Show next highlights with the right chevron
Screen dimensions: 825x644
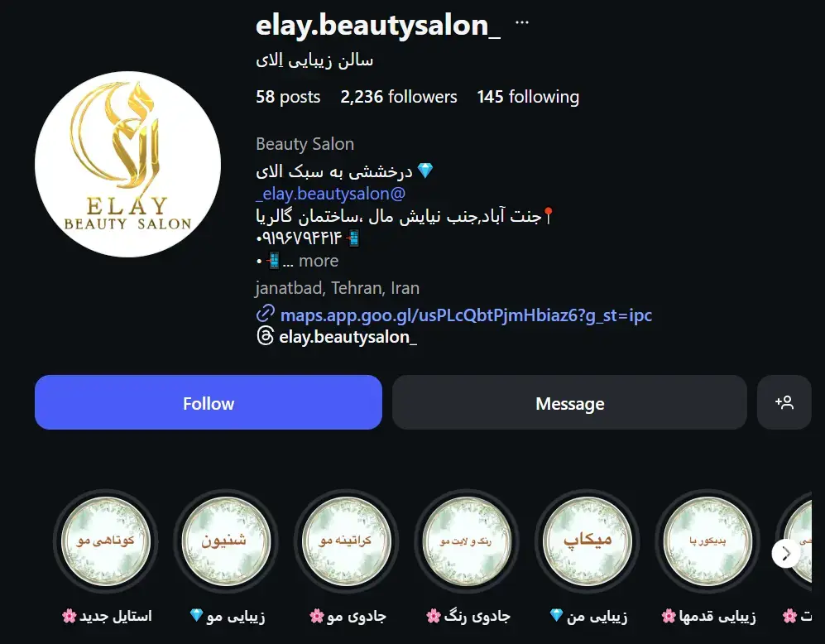point(785,554)
